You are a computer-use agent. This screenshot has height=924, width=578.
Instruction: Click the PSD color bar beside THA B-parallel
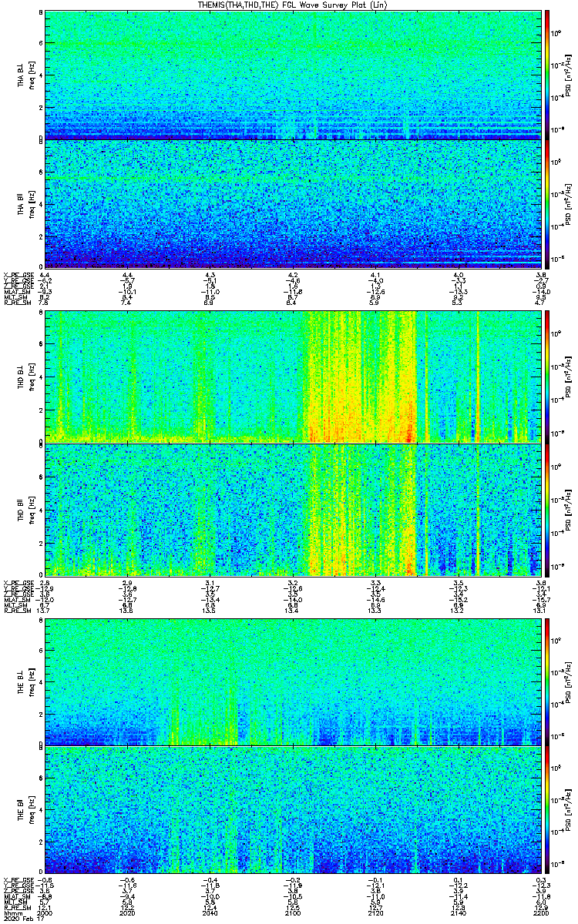(548, 204)
